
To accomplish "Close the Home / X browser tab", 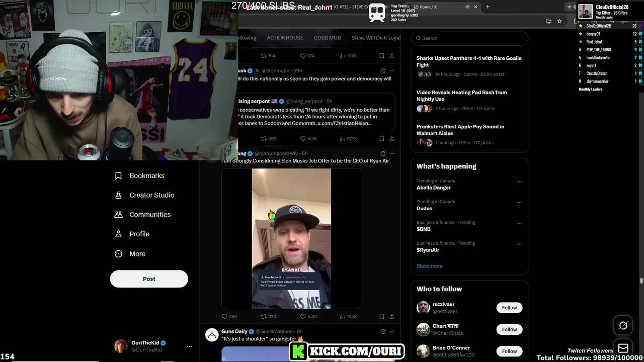I will pos(475,7).
